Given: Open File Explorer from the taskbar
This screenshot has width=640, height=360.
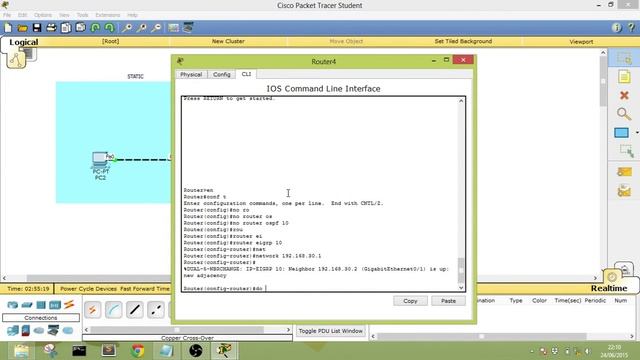Looking at the screenshot, I should click(x=21, y=350).
